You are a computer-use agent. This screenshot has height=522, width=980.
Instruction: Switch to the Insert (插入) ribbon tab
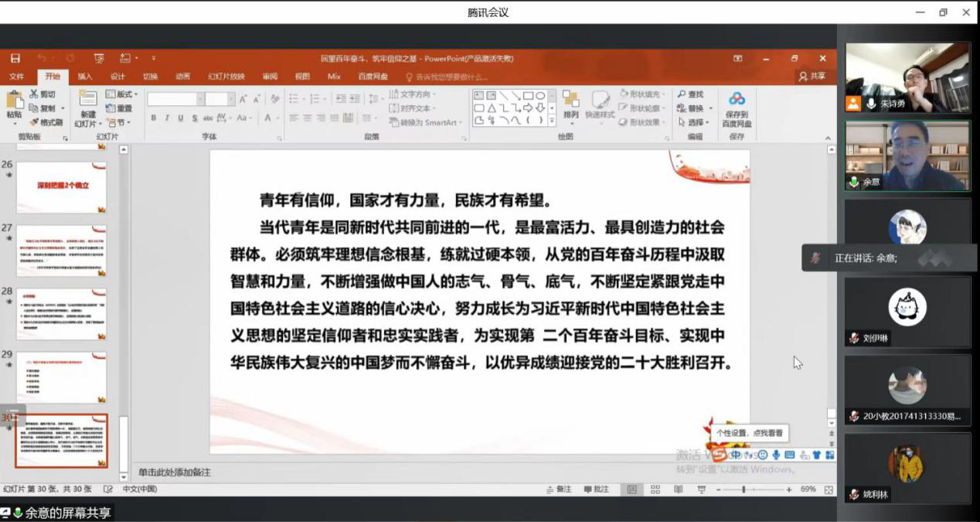click(85, 77)
